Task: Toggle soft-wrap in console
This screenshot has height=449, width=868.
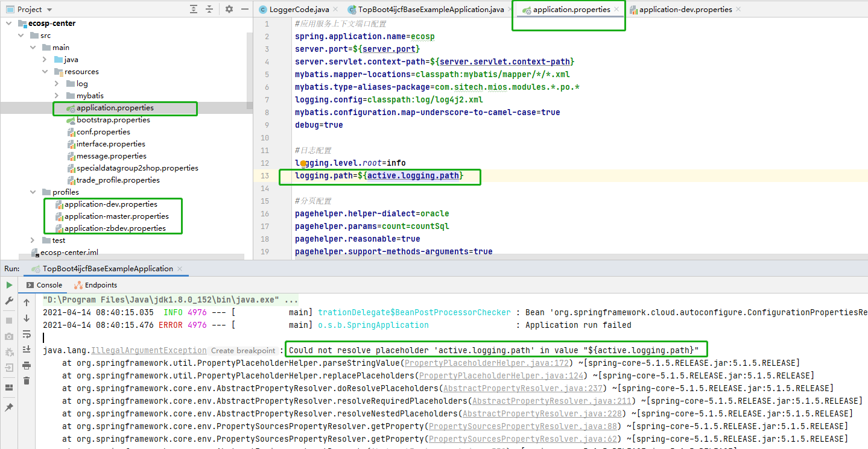Action: click(x=27, y=334)
